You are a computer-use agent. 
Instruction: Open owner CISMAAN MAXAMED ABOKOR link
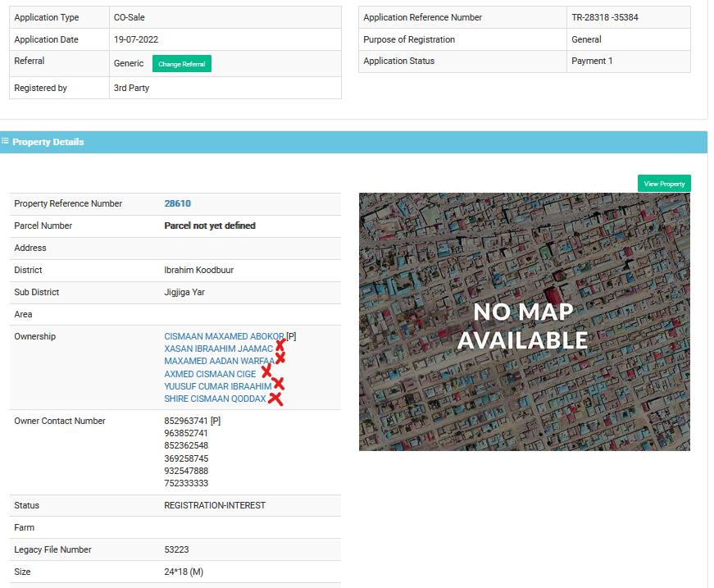[224, 336]
